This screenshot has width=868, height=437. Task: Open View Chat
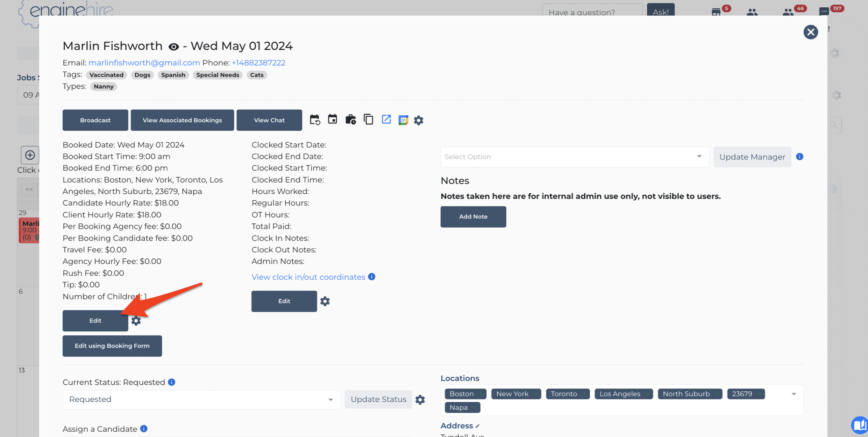coord(269,120)
